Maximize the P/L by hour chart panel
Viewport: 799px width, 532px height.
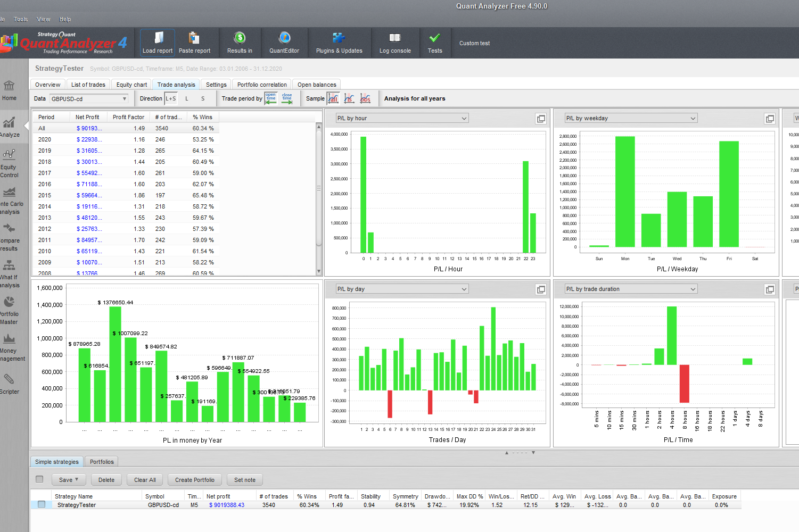(x=541, y=119)
